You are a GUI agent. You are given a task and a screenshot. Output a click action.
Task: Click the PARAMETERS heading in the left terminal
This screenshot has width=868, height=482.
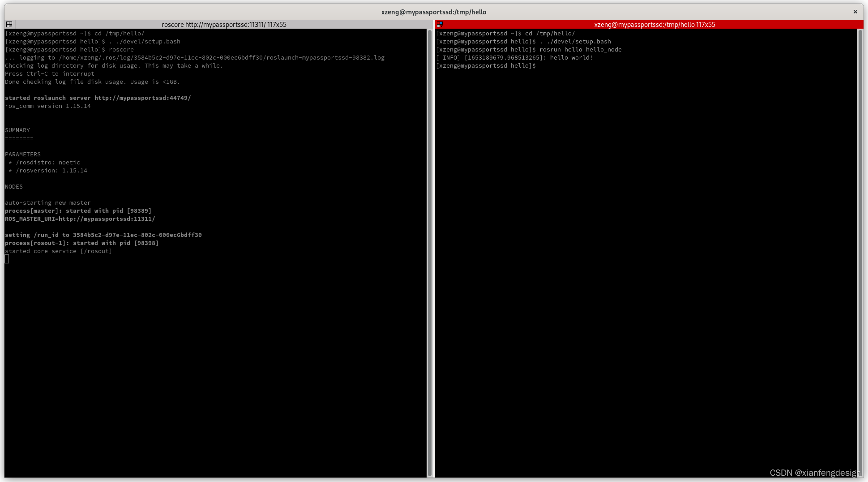tap(23, 155)
